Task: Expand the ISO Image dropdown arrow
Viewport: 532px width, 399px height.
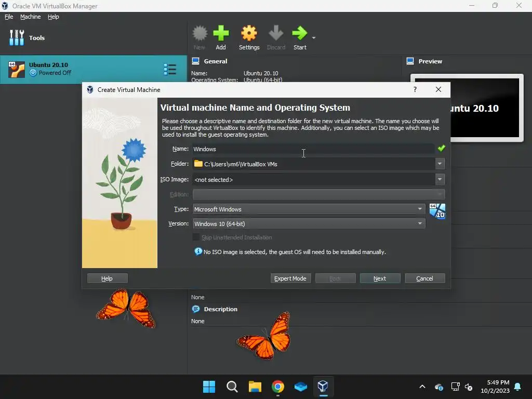Action: coord(440,179)
